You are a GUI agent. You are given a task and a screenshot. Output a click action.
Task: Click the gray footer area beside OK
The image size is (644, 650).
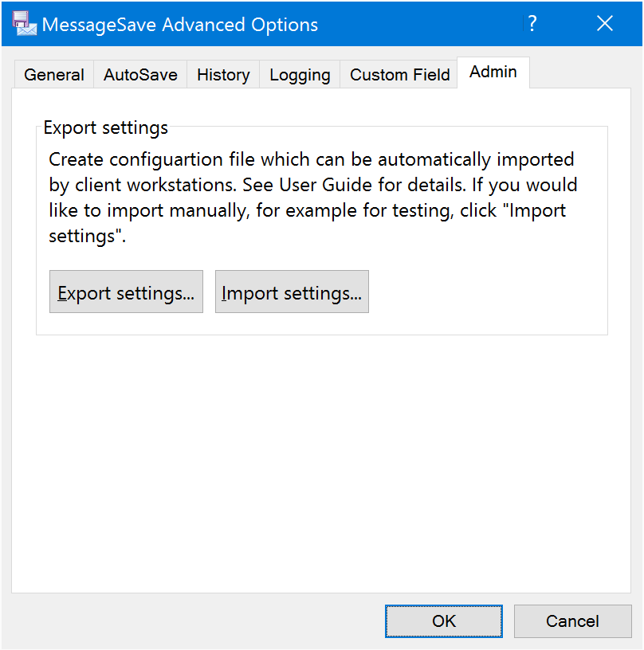(x=195, y=621)
